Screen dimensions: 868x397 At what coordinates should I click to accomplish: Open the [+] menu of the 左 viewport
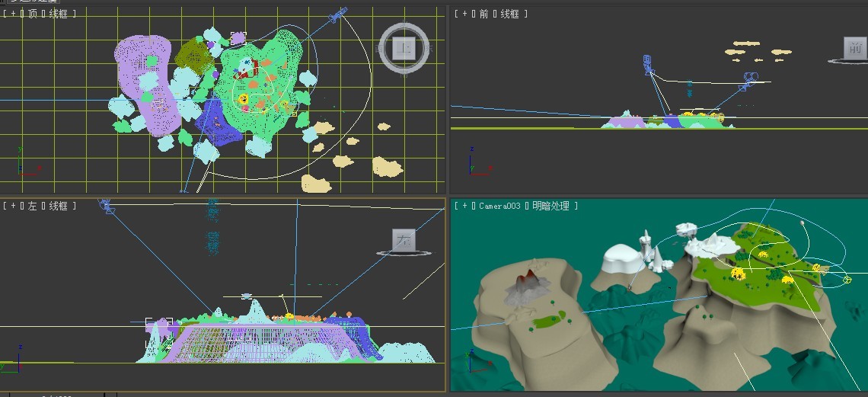13,206
